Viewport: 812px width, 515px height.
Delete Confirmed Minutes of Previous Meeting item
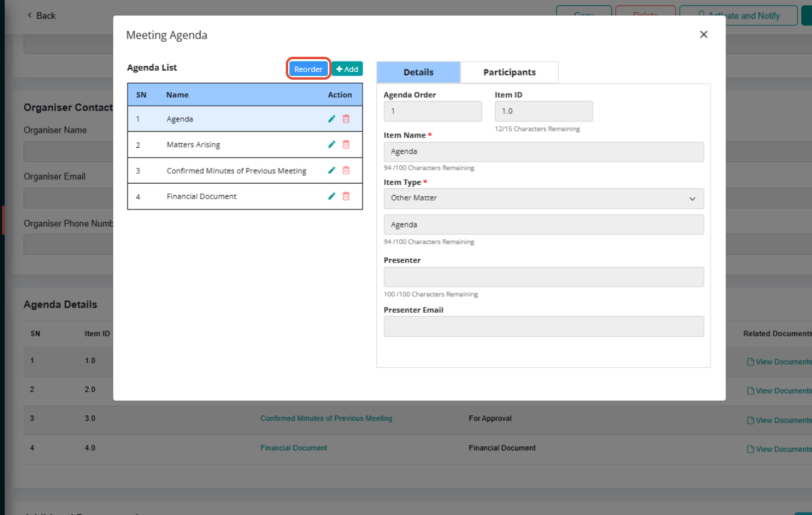[346, 170]
